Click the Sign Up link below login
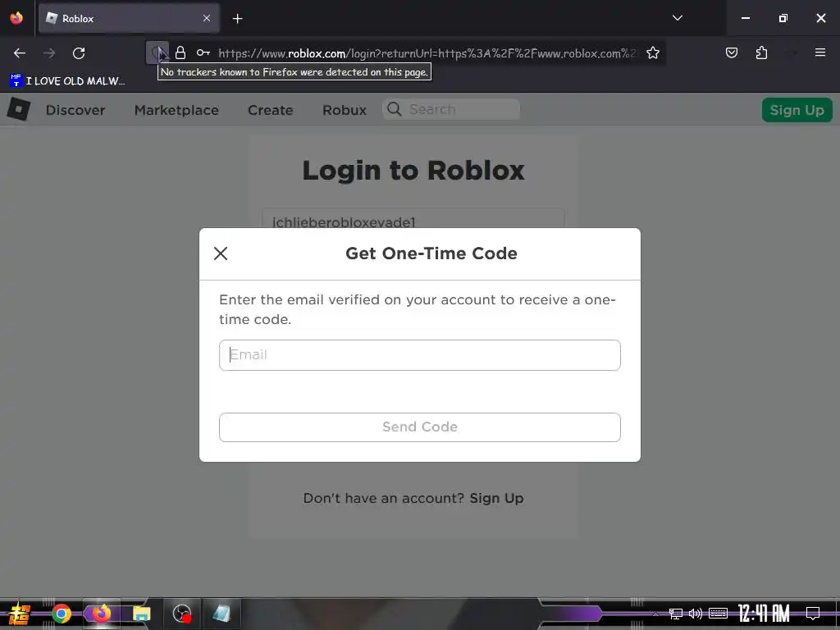The width and height of the screenshot is (840, 630). point(496,498)
